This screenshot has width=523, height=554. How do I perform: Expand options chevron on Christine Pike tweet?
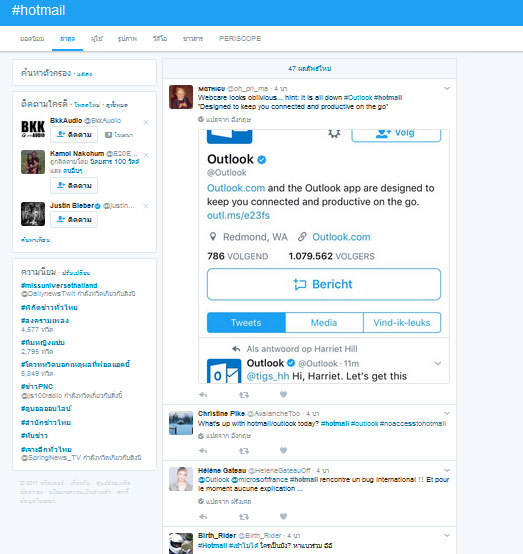coord(447,413)
